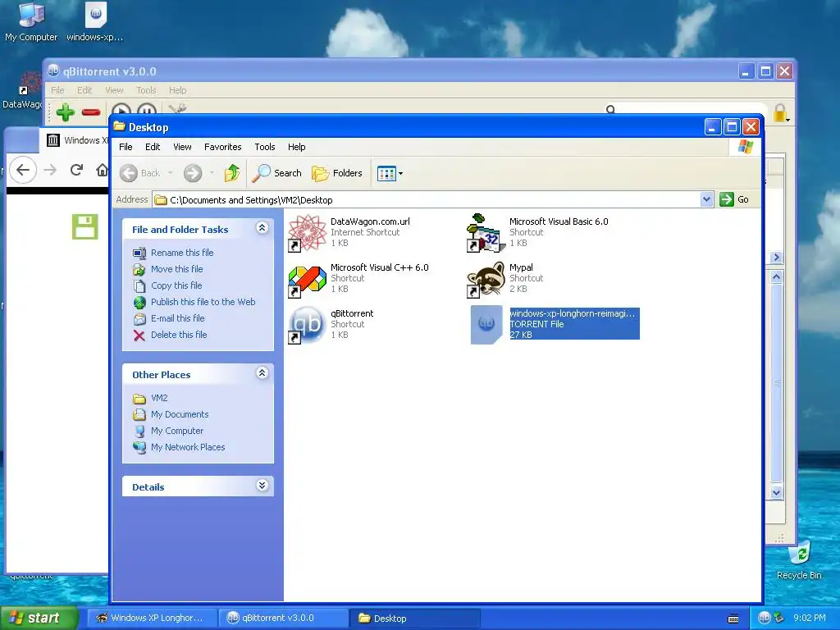This screenshot has height=630, width=840.
Task: Click reload icon in Mypal browser window
Action: (x=76, y=170)
